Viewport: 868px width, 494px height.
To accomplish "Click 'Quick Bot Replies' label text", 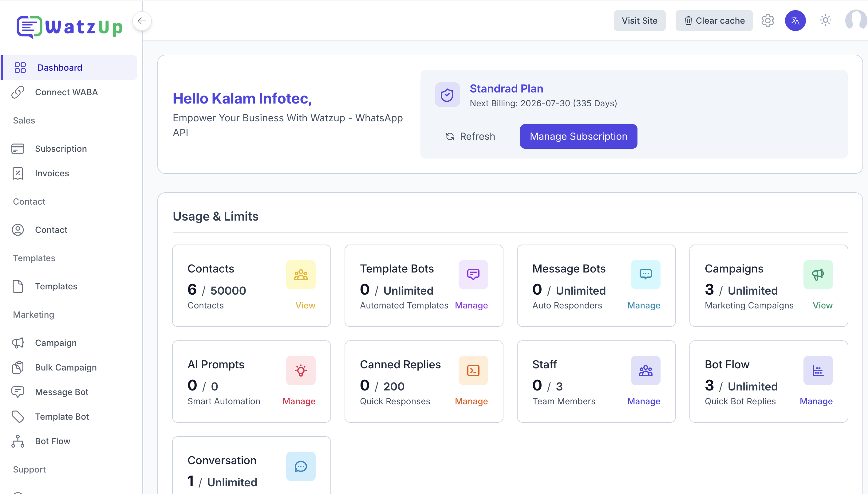I will (740, 401).
